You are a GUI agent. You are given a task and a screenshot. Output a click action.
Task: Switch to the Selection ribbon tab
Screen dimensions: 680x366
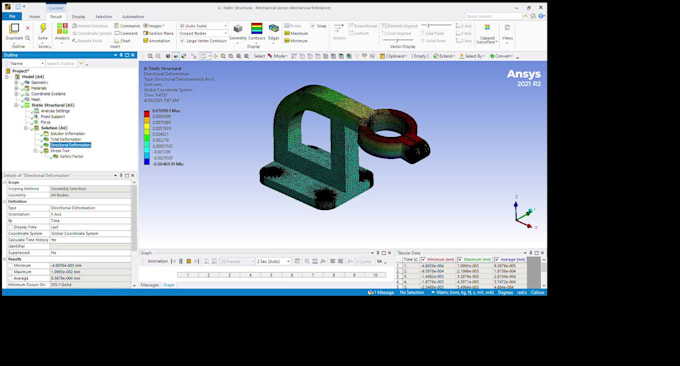(x=104, y=17)
